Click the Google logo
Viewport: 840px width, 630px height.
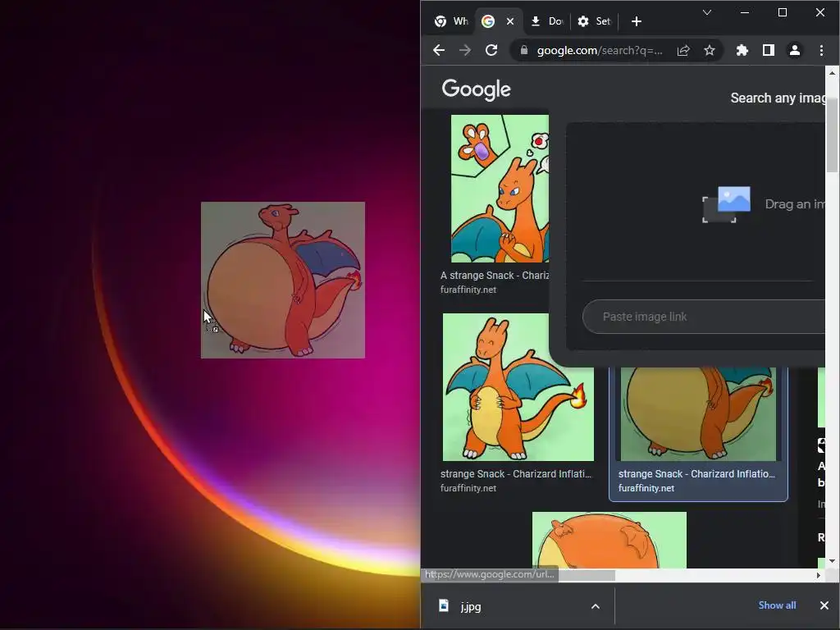click(x=476, y=89)
